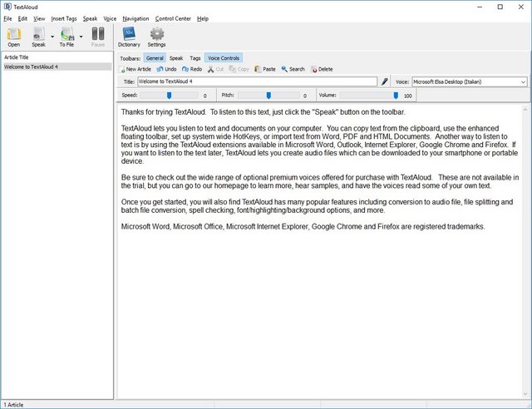The image size is (532, 409).
Task: Maximize the TextAloud window
Action: tap(500, 7)
